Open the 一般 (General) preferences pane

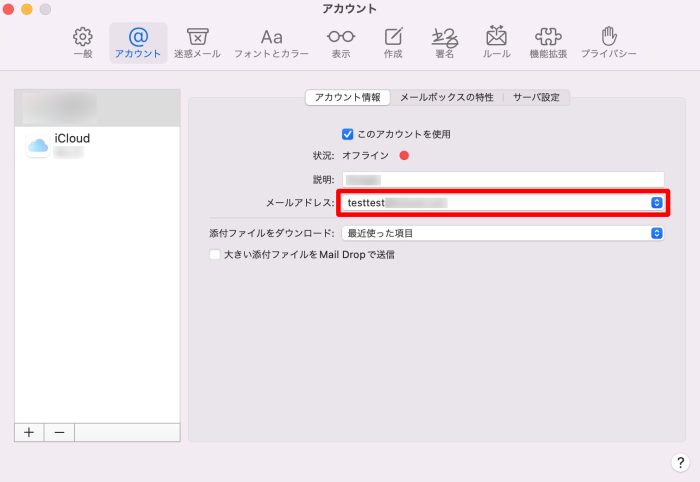83,43
